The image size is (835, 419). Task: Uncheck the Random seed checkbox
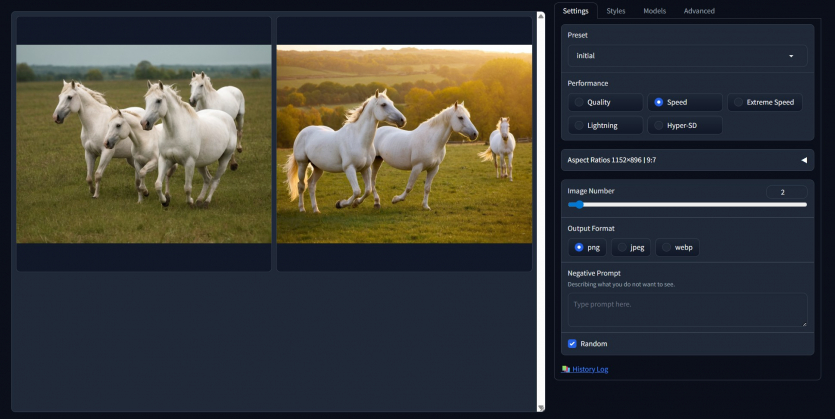coord(572,343)
